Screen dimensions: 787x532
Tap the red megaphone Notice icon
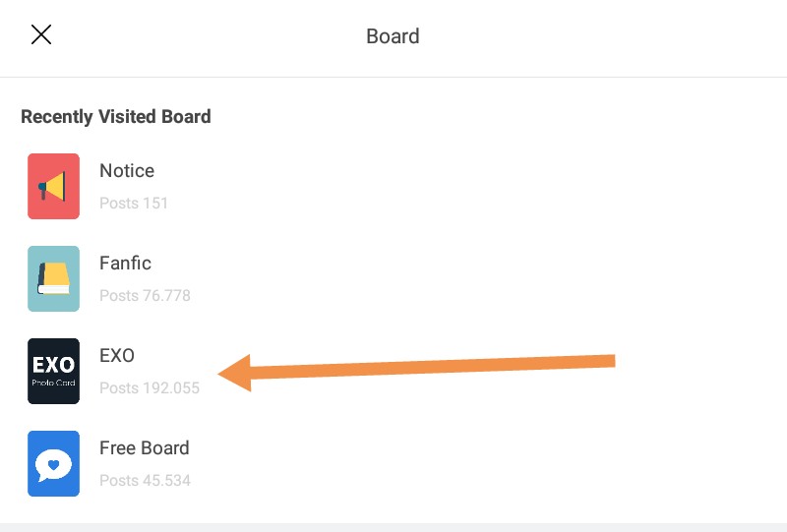53,186
